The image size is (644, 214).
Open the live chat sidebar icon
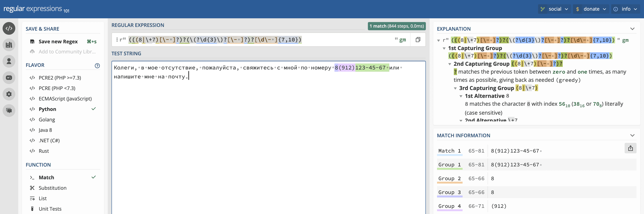point(9,110)
